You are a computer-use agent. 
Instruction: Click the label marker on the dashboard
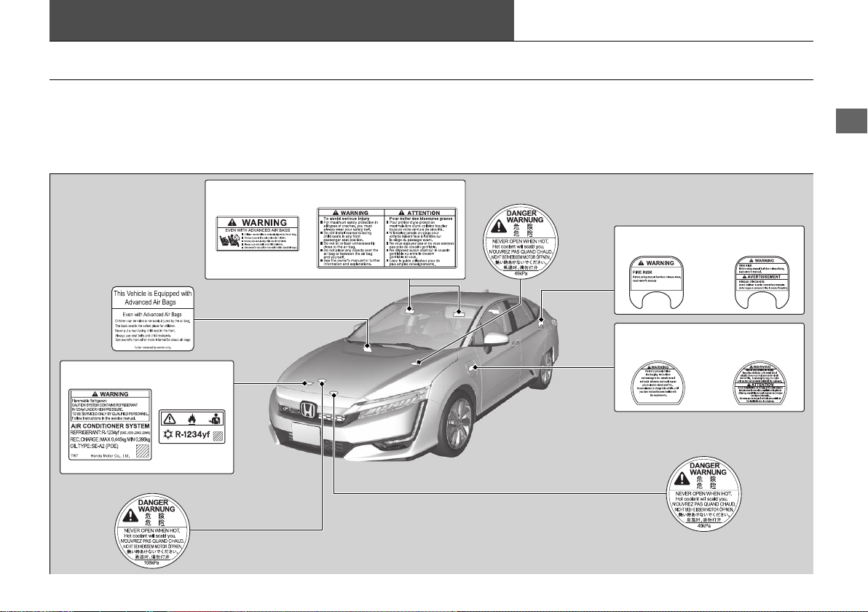click(368, 347)
